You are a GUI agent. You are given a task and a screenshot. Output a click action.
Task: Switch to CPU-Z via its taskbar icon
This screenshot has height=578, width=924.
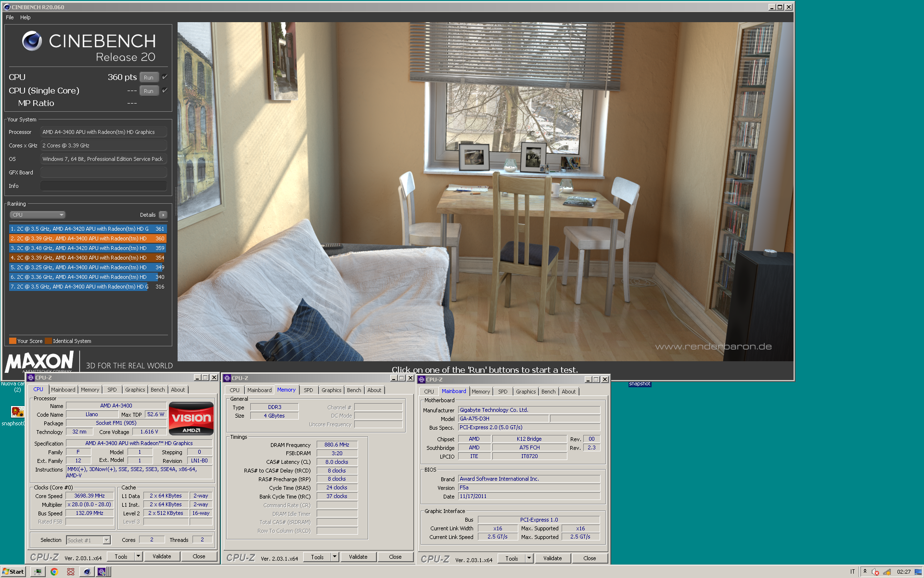(102, 572)
